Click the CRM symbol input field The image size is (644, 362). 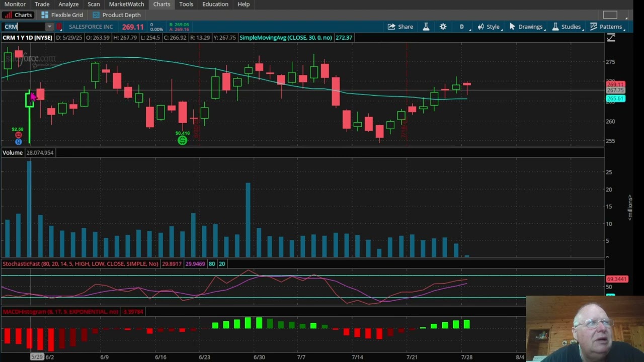pyautogui.click(x=24, y=27)
